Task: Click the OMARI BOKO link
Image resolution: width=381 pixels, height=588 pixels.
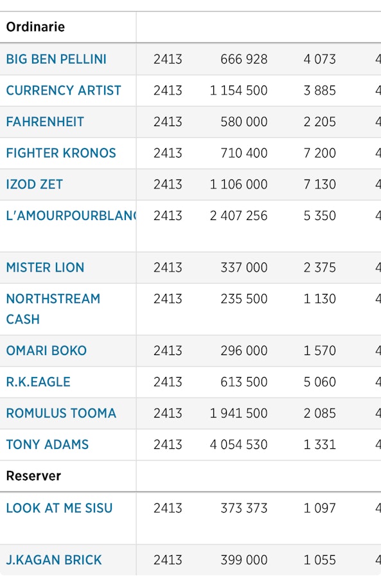Action: click(46, 351)
